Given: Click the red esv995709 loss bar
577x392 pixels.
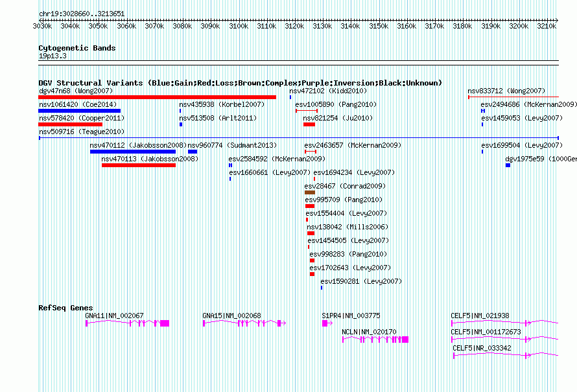Looking at the screenshot, I should [310, 206].
